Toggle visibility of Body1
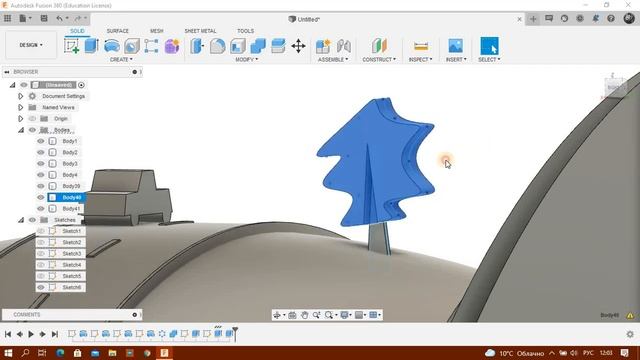Image resolution: width=640 pixels, height=360 pixels. (x=40, y=141)
